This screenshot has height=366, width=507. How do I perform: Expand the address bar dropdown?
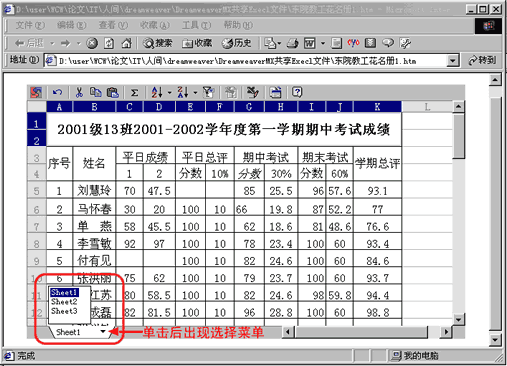452,61
